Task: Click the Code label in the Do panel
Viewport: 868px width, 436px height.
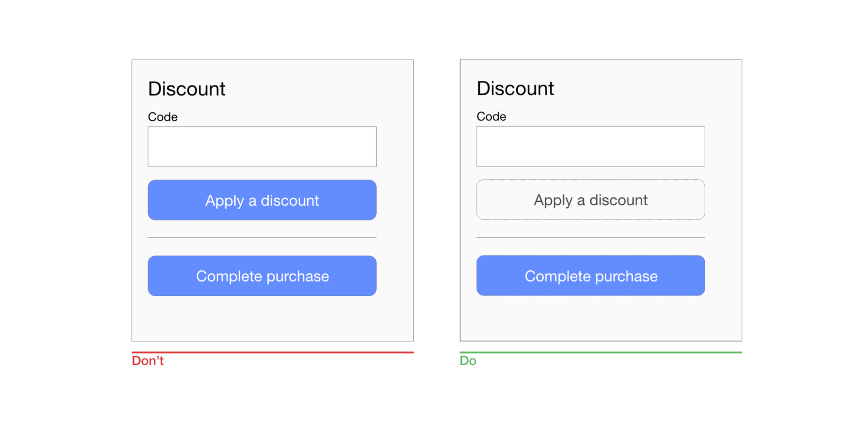Action: tap(491, 116)
